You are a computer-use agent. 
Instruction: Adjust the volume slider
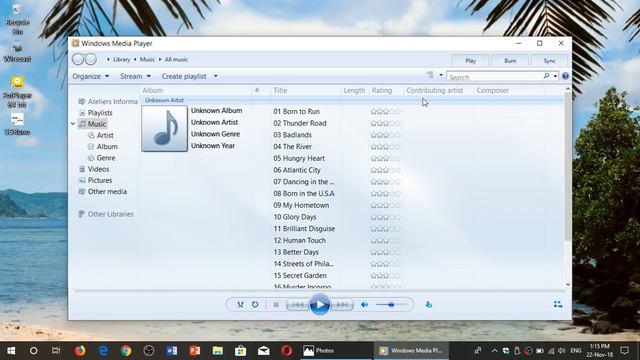(x=391, y=304)
